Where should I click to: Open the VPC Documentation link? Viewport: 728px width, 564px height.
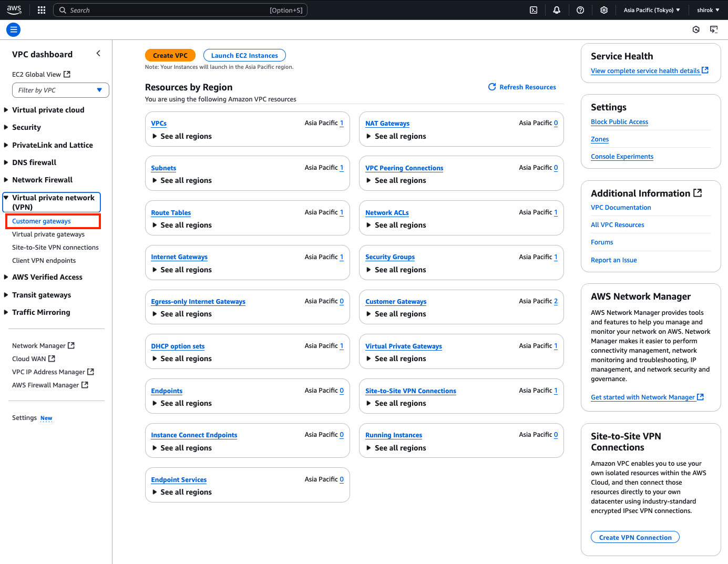click(621, 208)
